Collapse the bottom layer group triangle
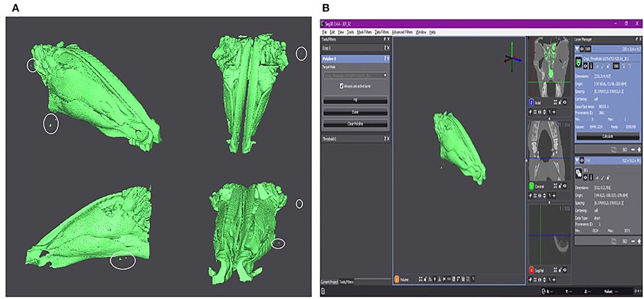 pos(577,160)
